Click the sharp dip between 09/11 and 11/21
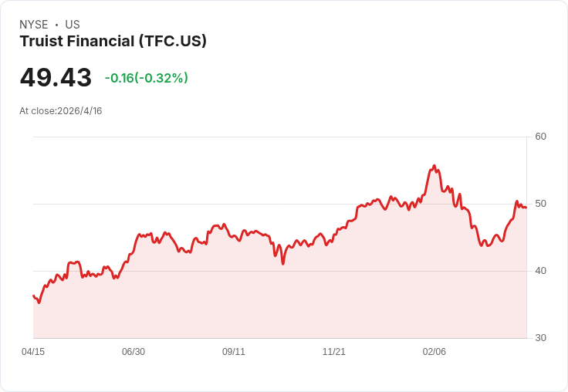The image size is (568, 392). pyautogui.click(x=283, y=263)
